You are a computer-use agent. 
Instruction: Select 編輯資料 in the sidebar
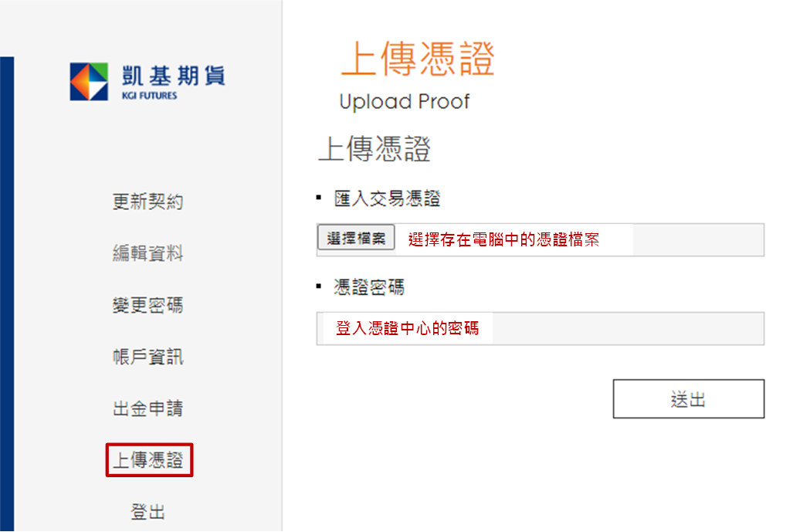point(147,252)
